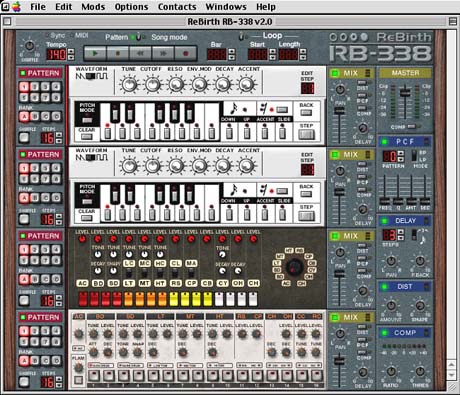
Task: Click the Pan knob on the top MIX channel
Action: click(340, 89)
